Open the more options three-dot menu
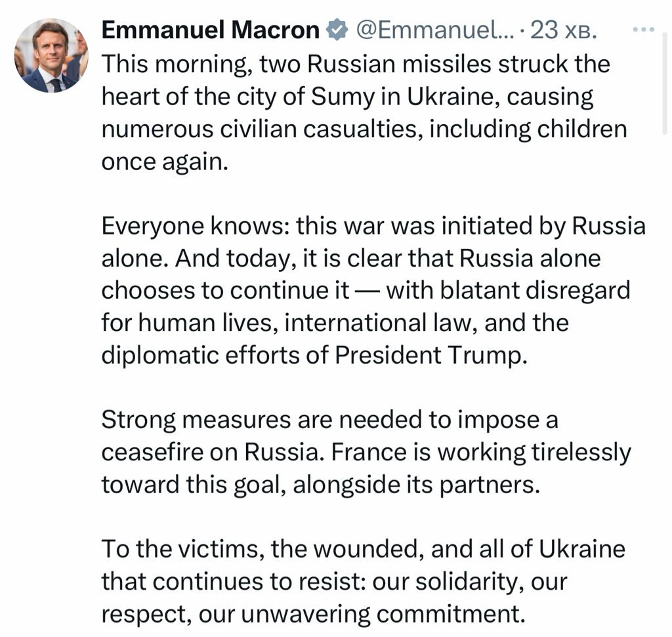The height and width of the screenshot is (637, 672). coord(643,30)
